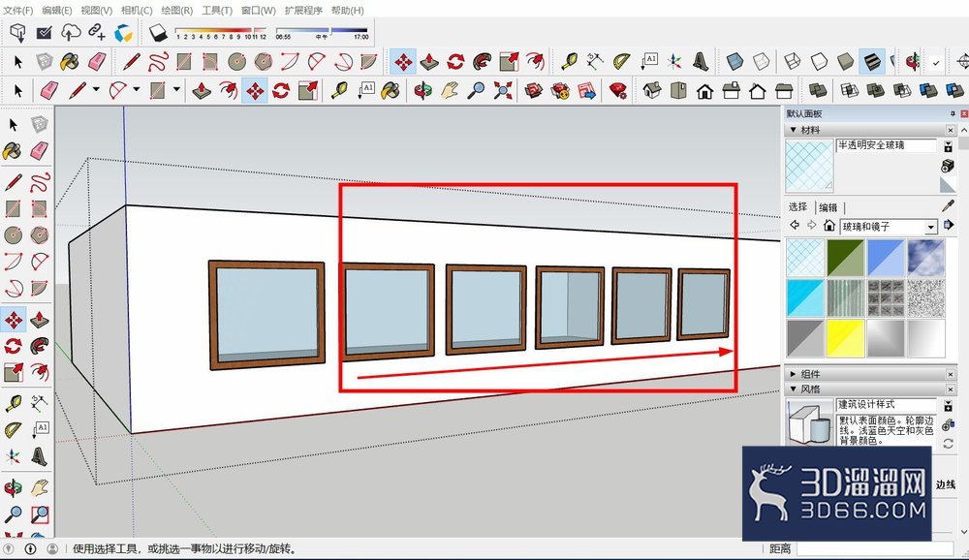Select the Dimension tool in top toolbar

(x=595, y=61)
